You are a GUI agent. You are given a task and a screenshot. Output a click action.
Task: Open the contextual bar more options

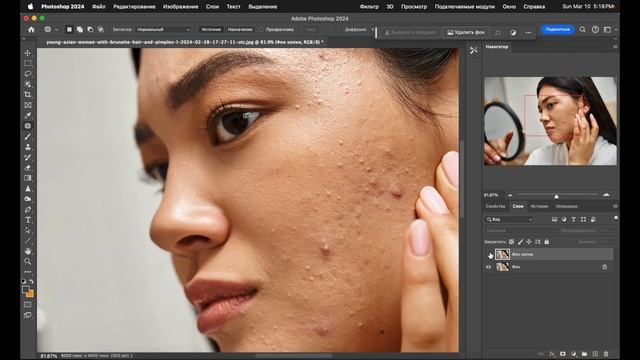pos(529,32)
